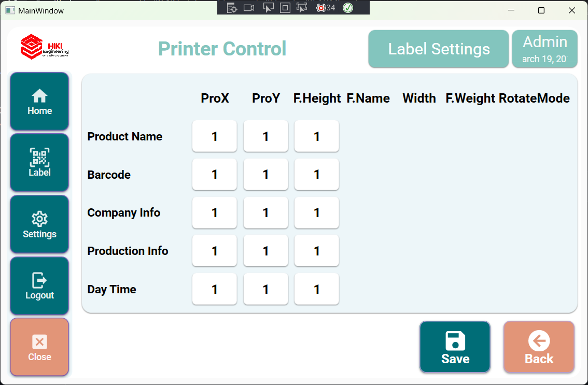The image size is (588, 385).
Task: Close the app with the orange X icon
Action: [39, 342]
